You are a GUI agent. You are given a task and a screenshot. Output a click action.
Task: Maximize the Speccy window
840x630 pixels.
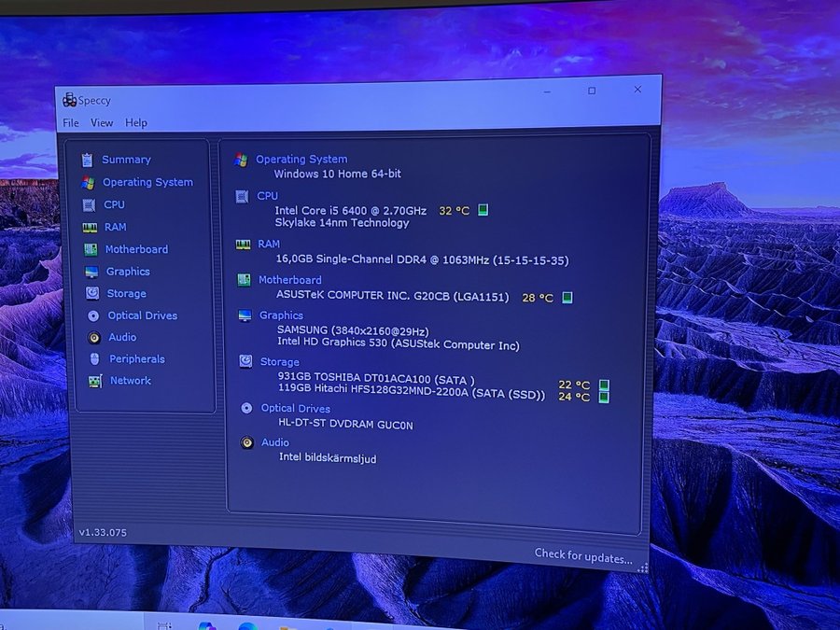(592, 91)
